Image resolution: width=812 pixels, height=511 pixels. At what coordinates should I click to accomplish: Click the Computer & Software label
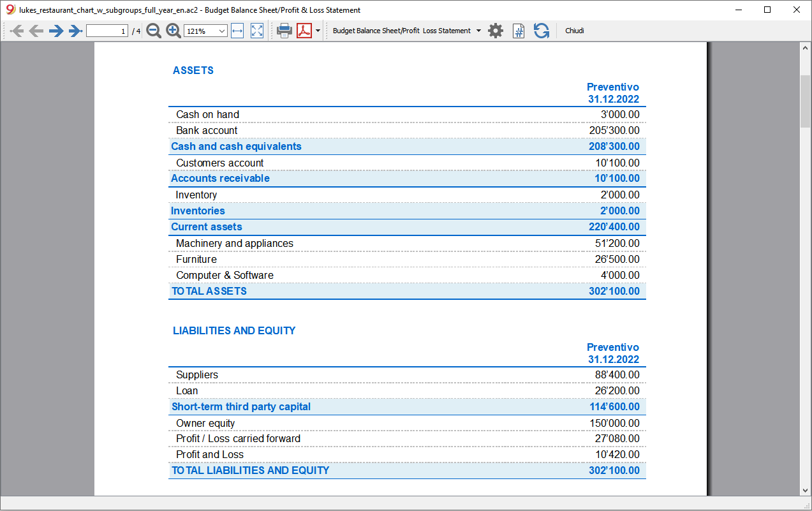click(225, 276)
